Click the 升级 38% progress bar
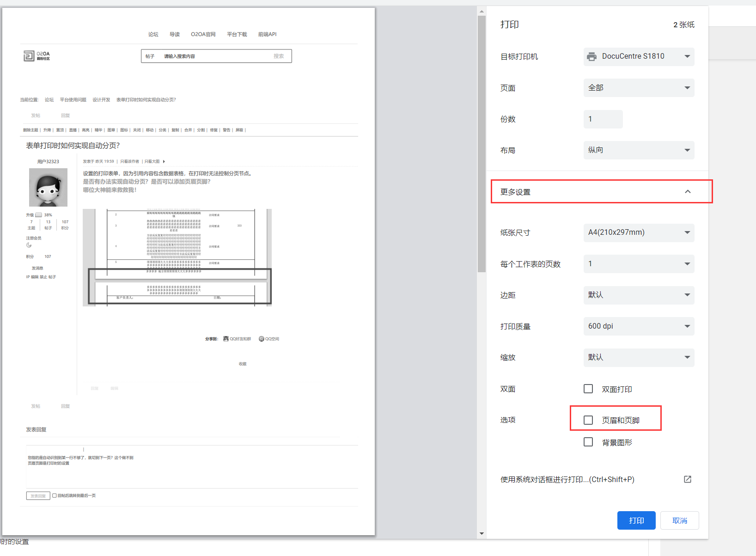Viewport: 756px width, 556px height. (39, 215)
